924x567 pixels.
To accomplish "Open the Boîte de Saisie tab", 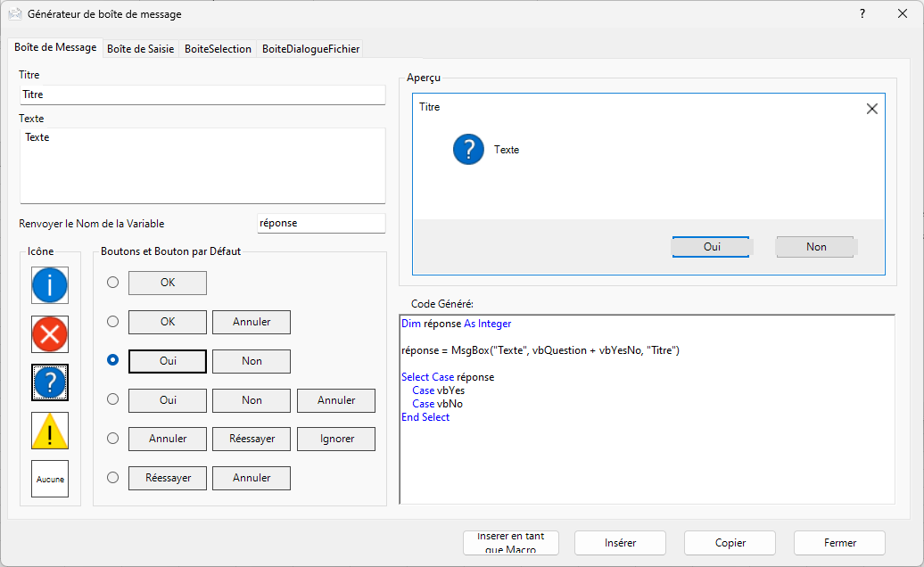I will (140, 49).
